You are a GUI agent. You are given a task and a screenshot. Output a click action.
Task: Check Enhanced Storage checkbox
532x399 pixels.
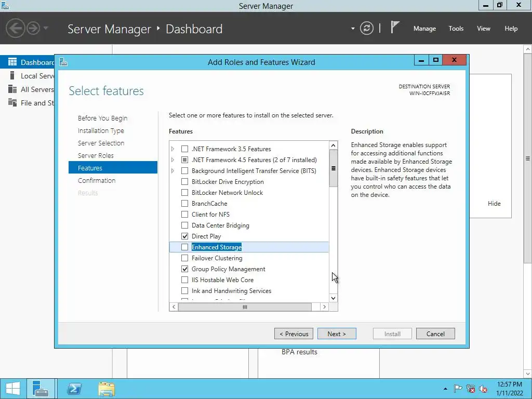tap(184, 247)
